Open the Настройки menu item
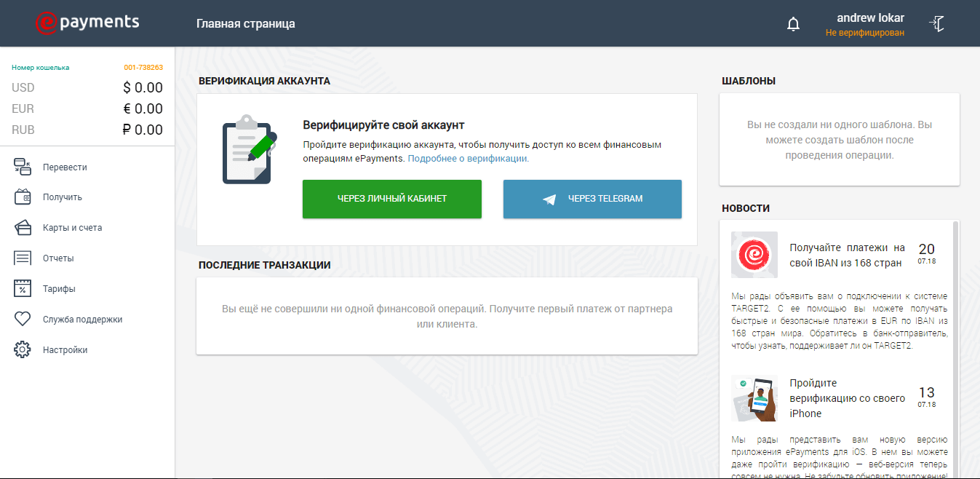The height and width of the screenshot is (479, 980). pyautogui.click(x=65, y=350)
